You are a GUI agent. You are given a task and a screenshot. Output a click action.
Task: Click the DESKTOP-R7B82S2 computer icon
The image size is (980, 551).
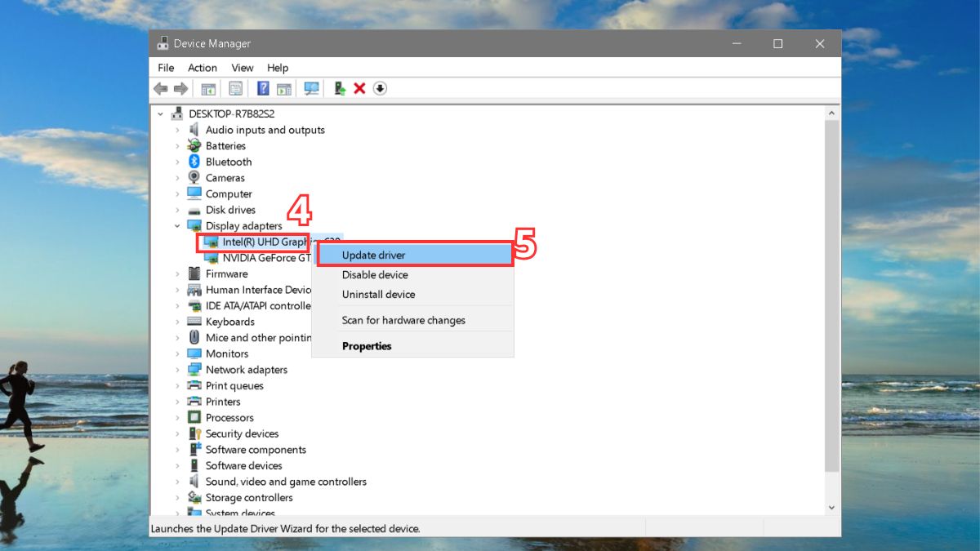pyautogui.click(x=177, y=113)
